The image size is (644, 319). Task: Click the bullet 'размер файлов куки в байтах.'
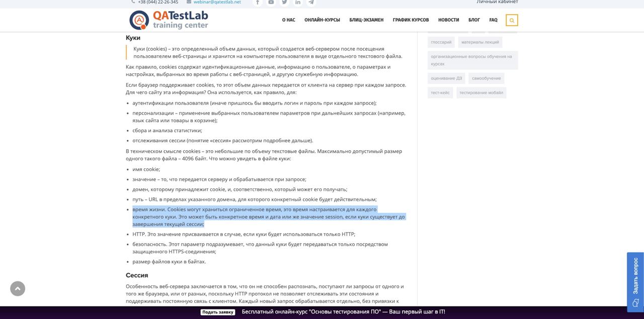[x=169, y=262]
